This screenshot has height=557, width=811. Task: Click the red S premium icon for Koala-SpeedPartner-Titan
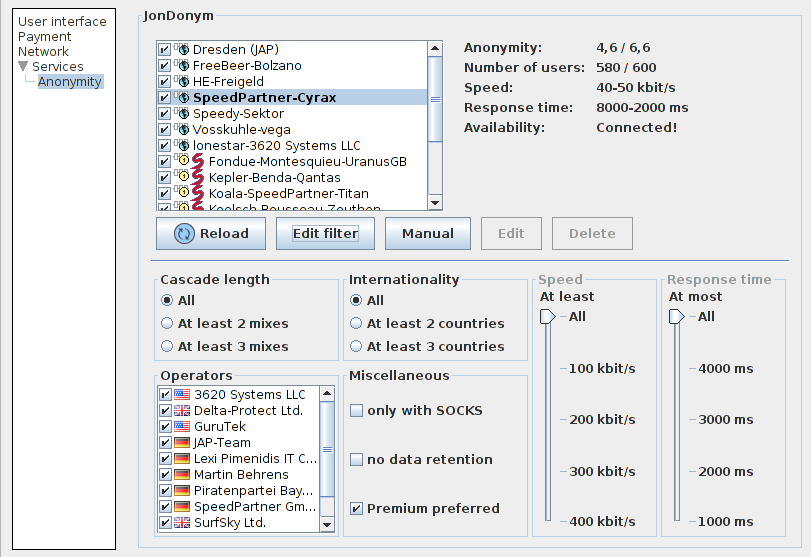coord(198,193)
